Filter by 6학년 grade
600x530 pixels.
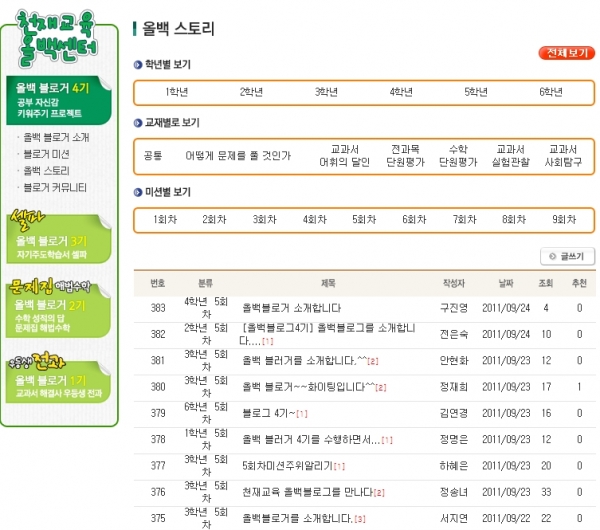click(551, 92)
